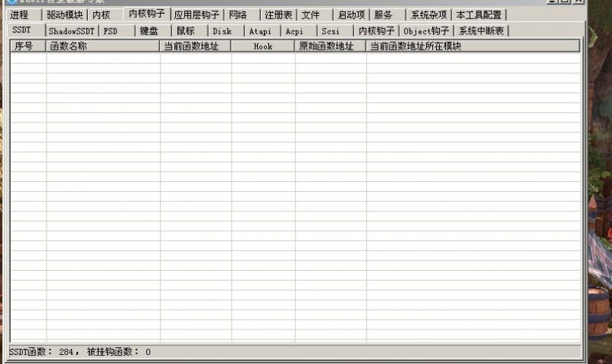The height and width of the screenshot is (364, 612).
Task: Switch to the 启动项 tab
Action: (351, 15)
